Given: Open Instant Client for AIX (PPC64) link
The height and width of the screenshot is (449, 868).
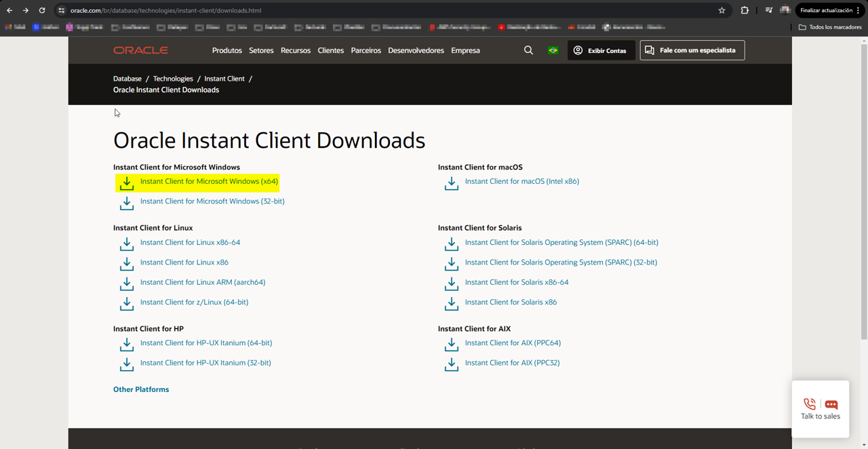Looking at the screenshot, I should click(513, 343).
